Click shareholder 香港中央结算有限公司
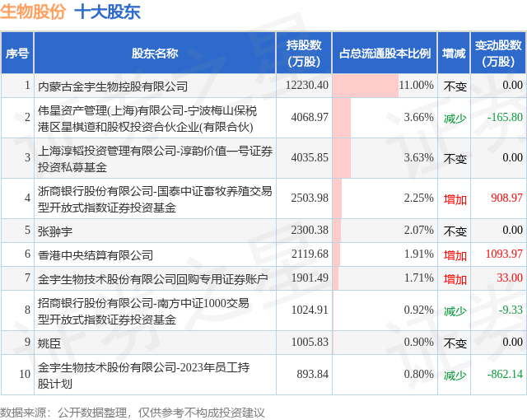Screen dimensions: 527x420 coord(96,255)
